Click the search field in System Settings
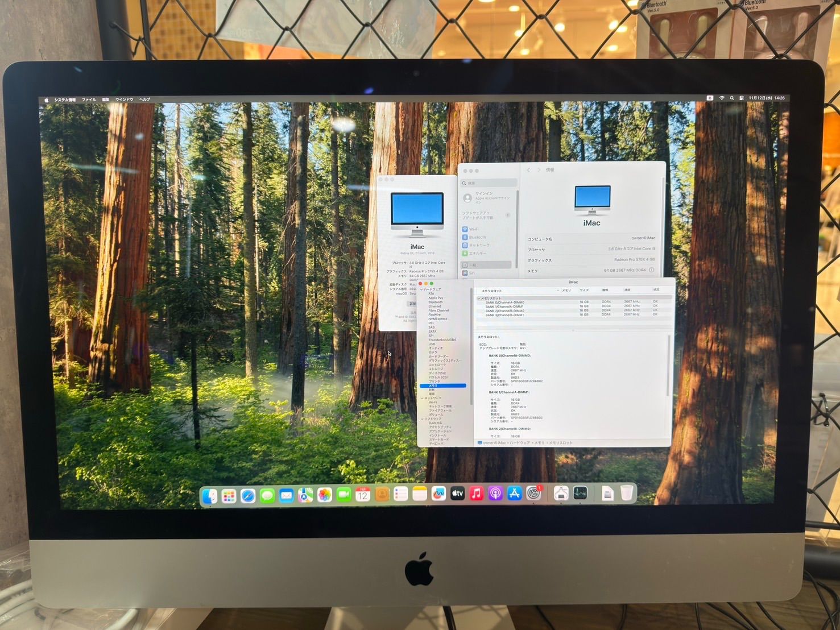This screenshot has height=630, width=840. tap(488, 182)
